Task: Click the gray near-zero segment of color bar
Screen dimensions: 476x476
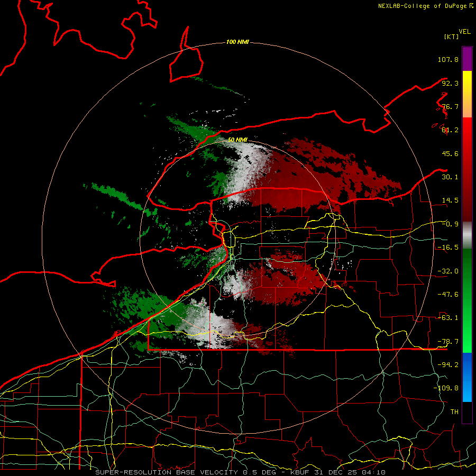Action: pos(467,235)
